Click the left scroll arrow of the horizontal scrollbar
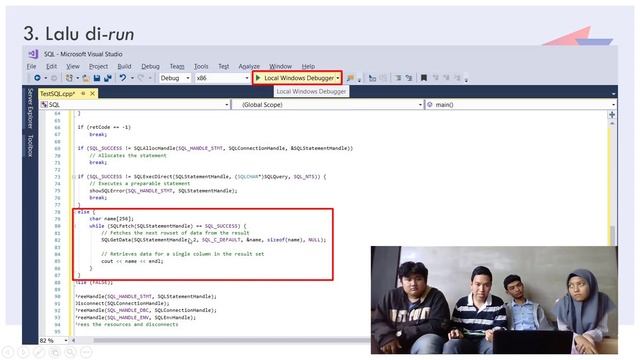 pyautogui.click(x=73, y=340)
